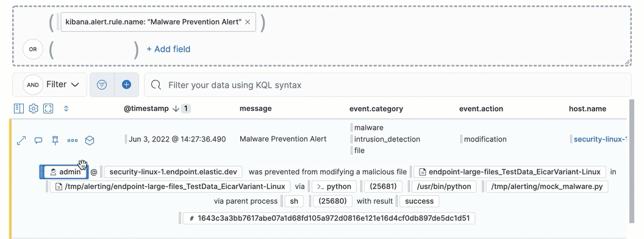Click the admin user badge
Viewport: 644px width, 239px height.
(66, 172)
